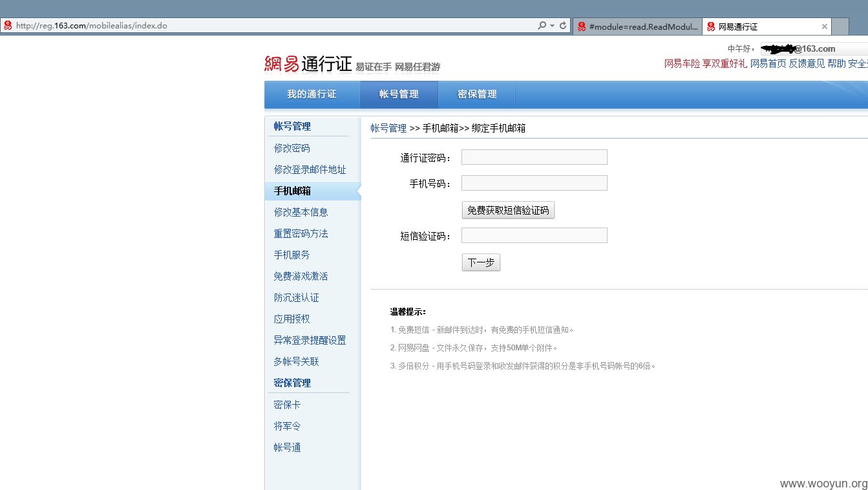Select 密保卡 in sidebar

pos(287,405)
